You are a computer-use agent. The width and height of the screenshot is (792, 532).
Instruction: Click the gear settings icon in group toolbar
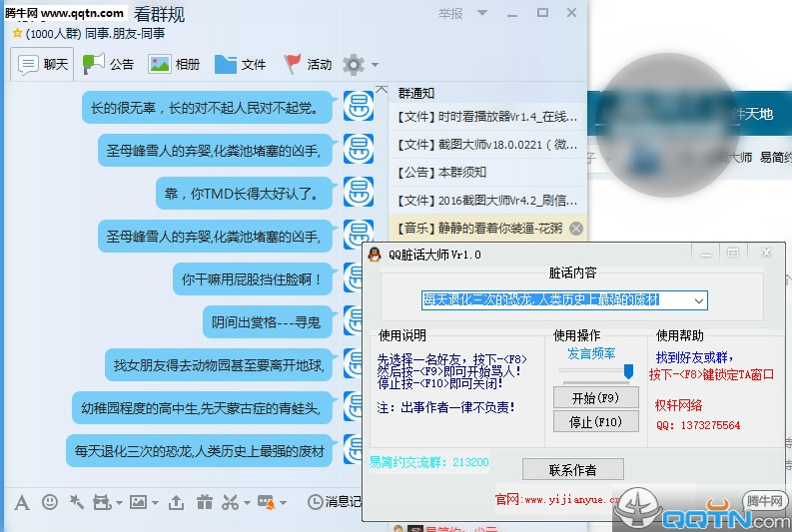(354, 65)
